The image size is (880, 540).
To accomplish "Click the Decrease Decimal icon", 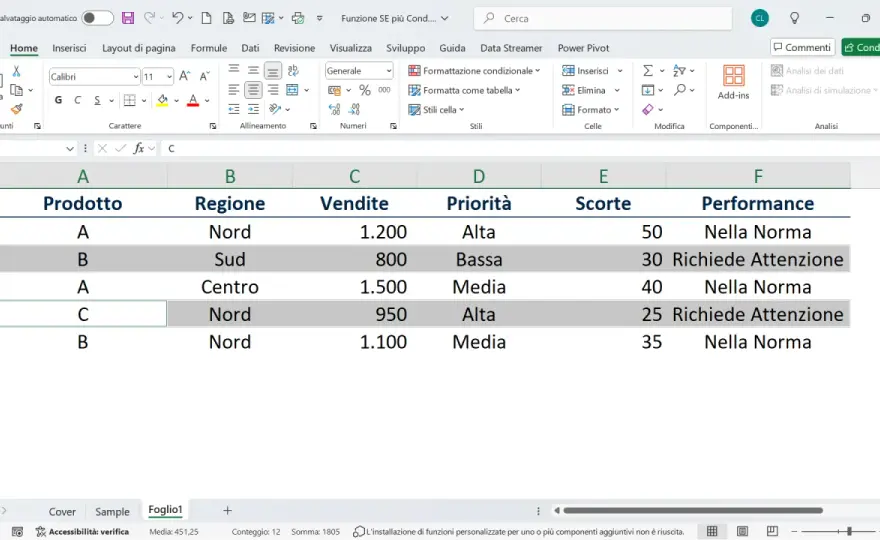I will [354, 109].
